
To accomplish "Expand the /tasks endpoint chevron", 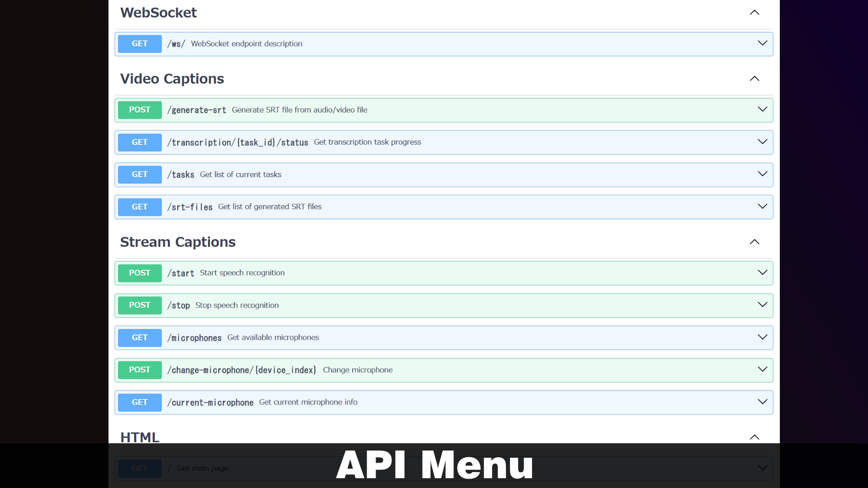I will click(x=762, y=174).
